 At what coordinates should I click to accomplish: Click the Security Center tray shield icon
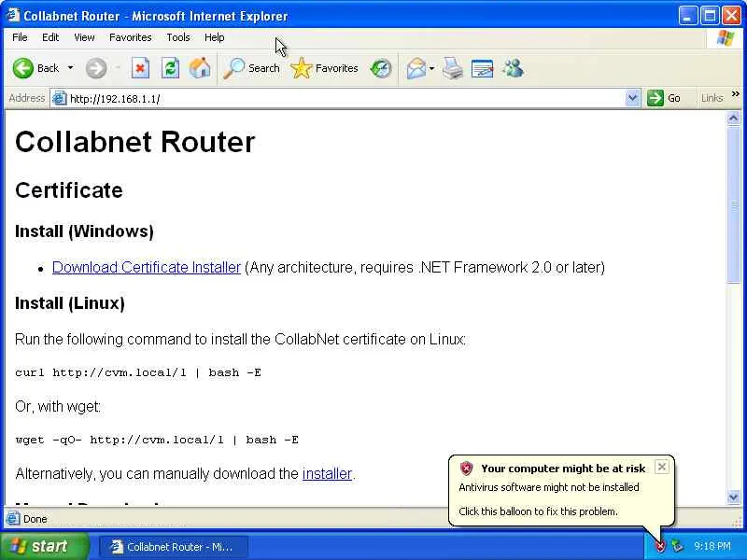[660, 546]
